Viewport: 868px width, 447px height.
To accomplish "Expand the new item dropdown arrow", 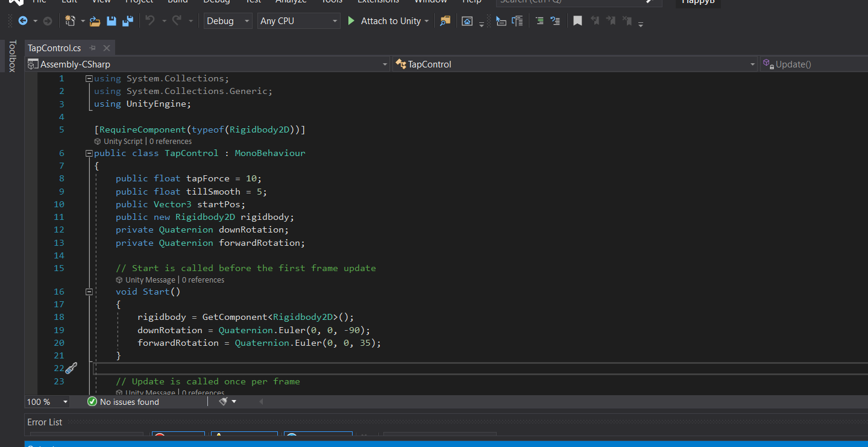I will [x=83, y=21].
